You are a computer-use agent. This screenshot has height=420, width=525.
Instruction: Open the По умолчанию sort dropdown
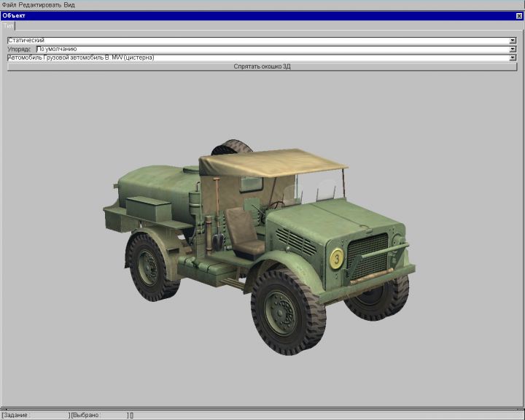coord(513,49)
